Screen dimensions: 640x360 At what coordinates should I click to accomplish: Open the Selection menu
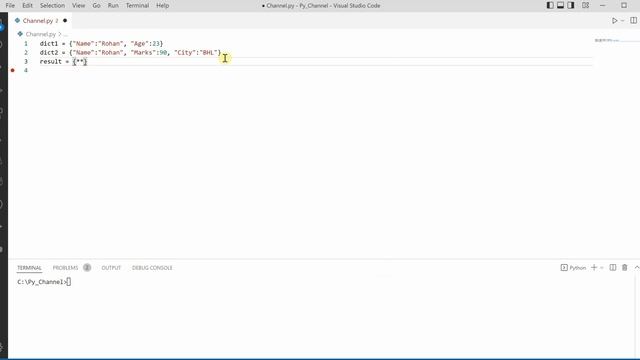52,5
